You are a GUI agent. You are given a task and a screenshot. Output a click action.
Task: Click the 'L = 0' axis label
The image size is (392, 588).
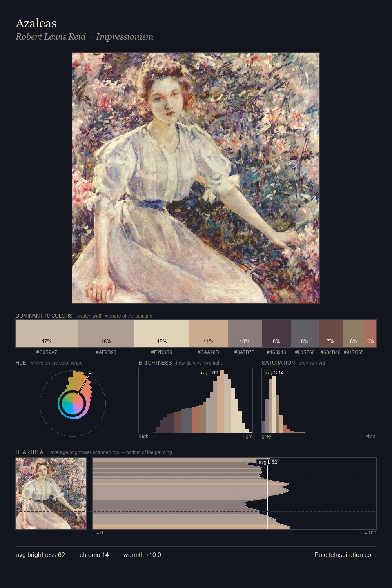point(98,533)
